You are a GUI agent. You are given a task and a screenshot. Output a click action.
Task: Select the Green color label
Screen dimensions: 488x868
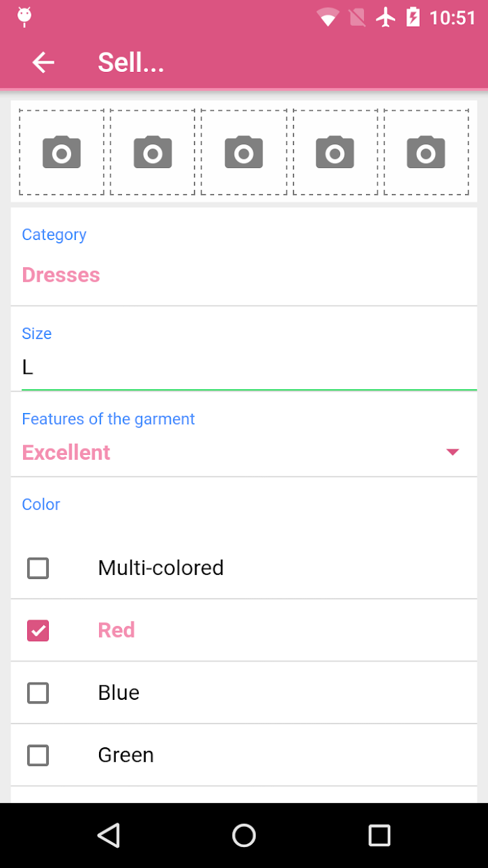pyautogui.click(x=125, y=755)
